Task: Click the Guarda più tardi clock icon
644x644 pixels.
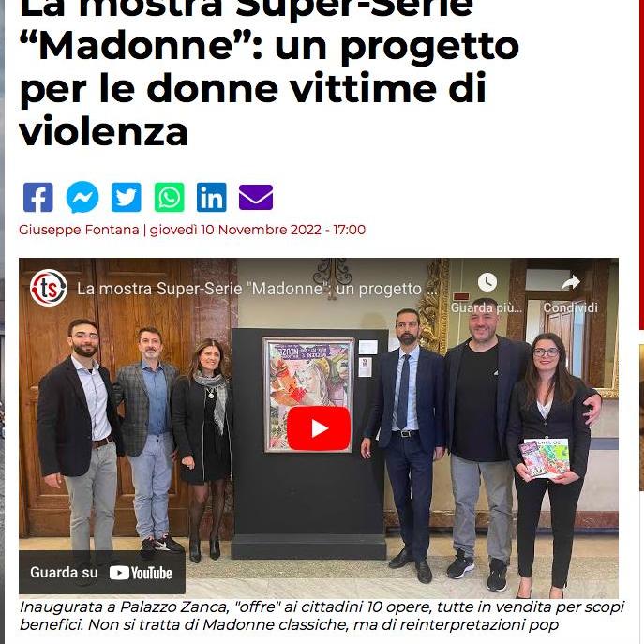Action: (487, 282)
